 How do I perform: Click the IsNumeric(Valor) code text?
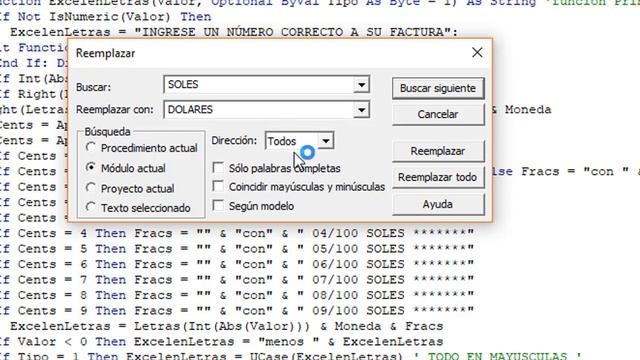point(110,17)
